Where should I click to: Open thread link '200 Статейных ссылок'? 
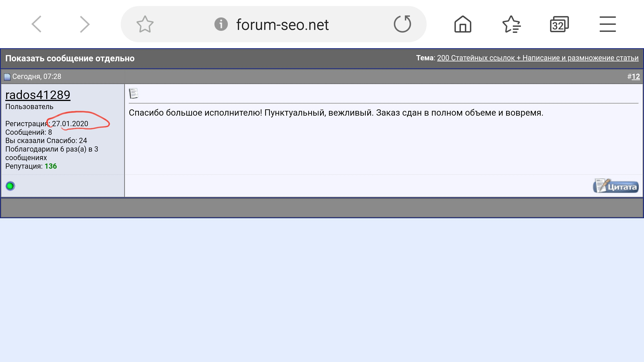538,58
